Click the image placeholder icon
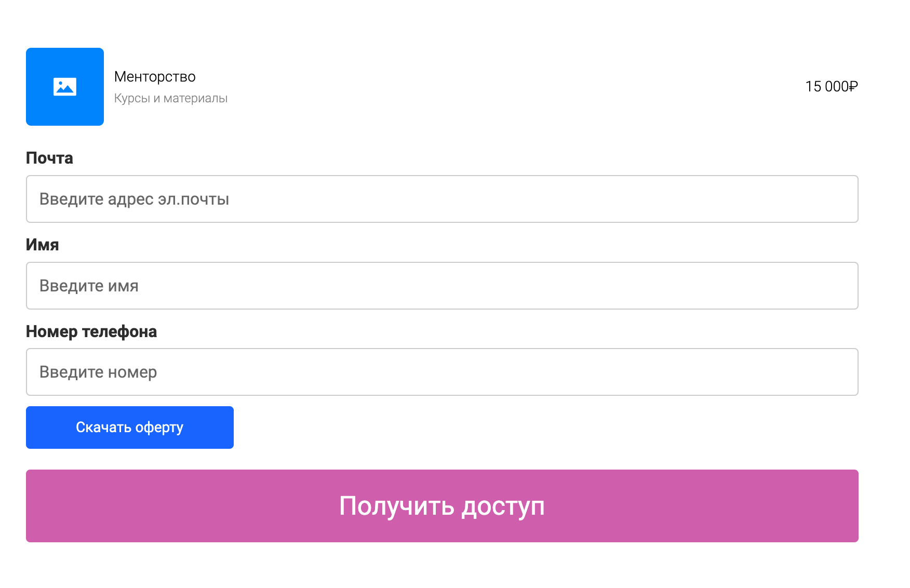 tap(65, 87)
